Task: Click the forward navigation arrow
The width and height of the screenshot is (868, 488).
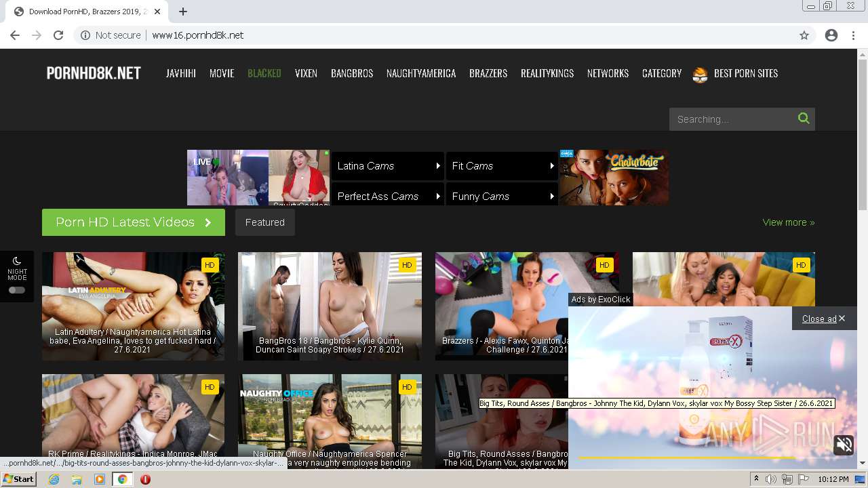Action: [x=37, y=35]
